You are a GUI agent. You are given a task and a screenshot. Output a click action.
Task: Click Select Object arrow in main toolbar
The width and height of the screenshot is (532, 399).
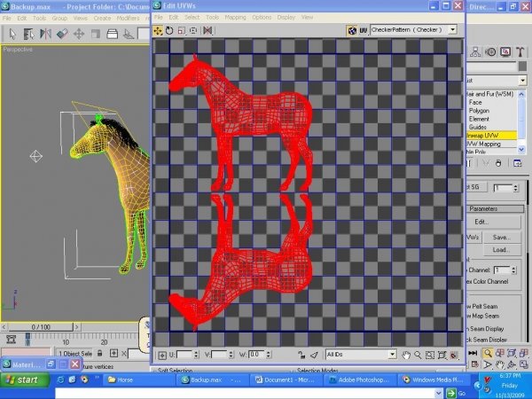tap(12, 34)
